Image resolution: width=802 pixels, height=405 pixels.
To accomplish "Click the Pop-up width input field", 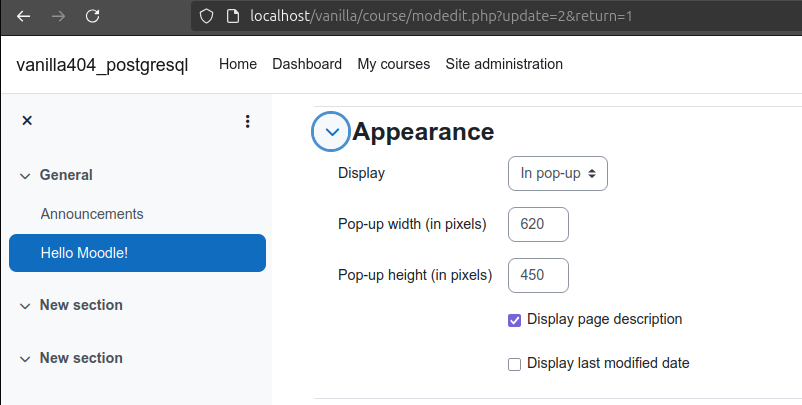I will point(538,224).
